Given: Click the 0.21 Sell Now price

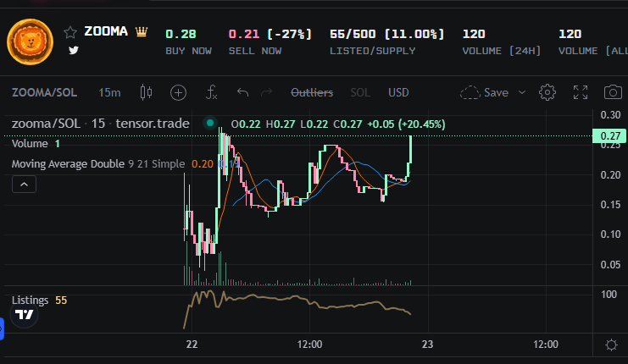Looking at the screenshot, I should click(244, 34).
